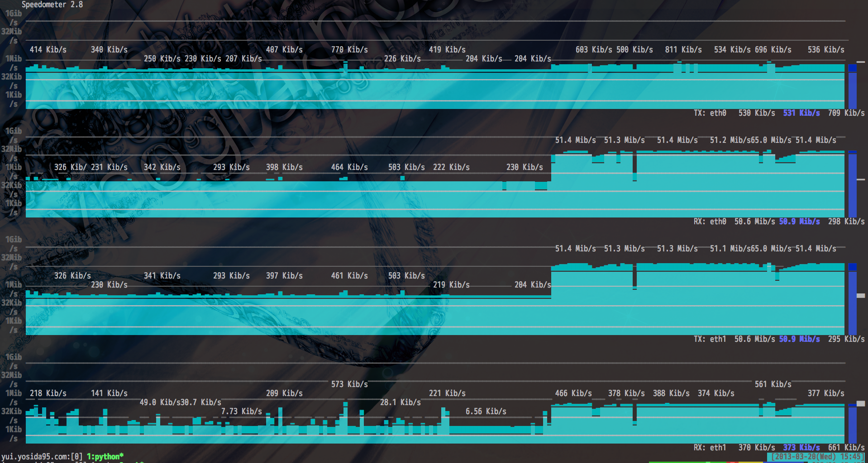Screen dimensions: 868x463
Task: Select the RX: eth1 graph label
Action: coord(710,448)
